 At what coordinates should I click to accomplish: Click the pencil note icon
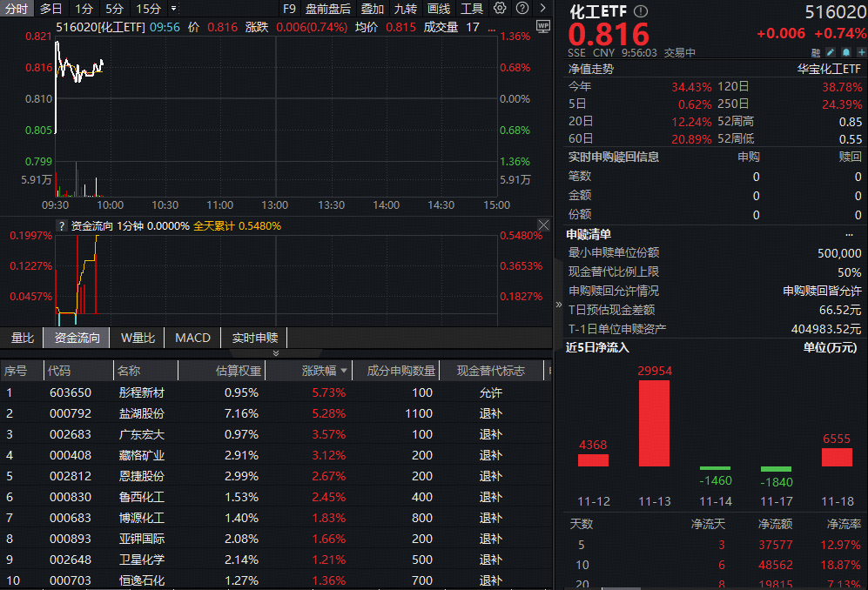point(831,52)
